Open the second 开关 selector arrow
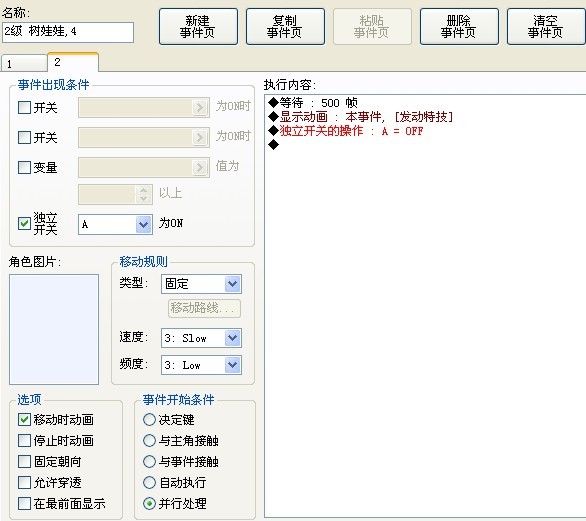The height and width of the screenshot is (521, 586). (x=200, y=138)
